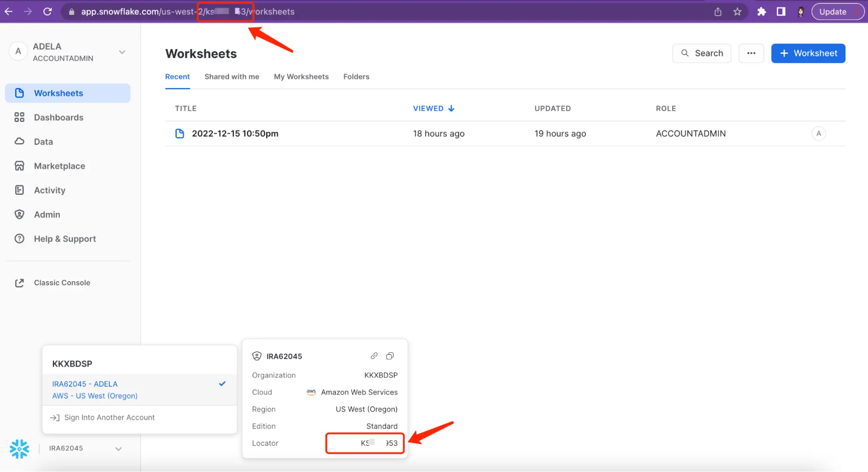Click the Standard edition value
The height and width of the screenshot is (472, 868).
coord(382,426)
